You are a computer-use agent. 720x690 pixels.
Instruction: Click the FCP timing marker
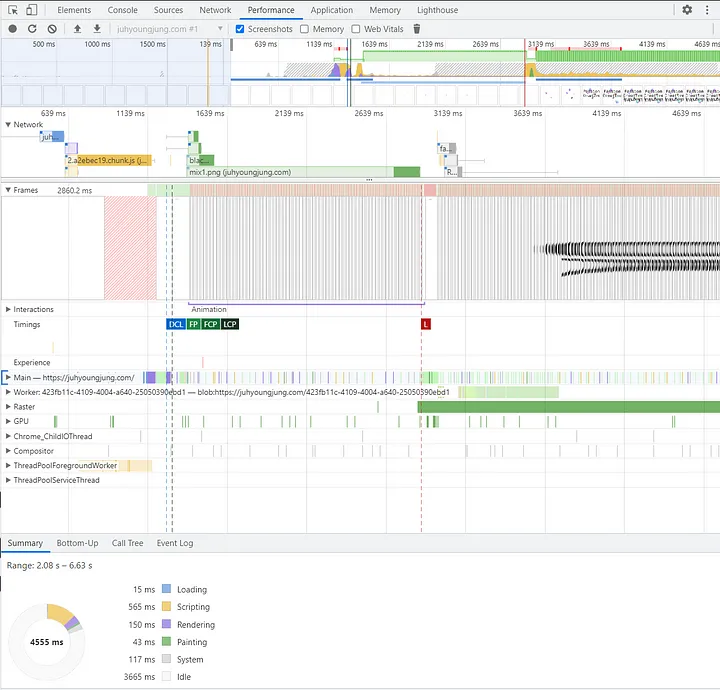(210, 324)
